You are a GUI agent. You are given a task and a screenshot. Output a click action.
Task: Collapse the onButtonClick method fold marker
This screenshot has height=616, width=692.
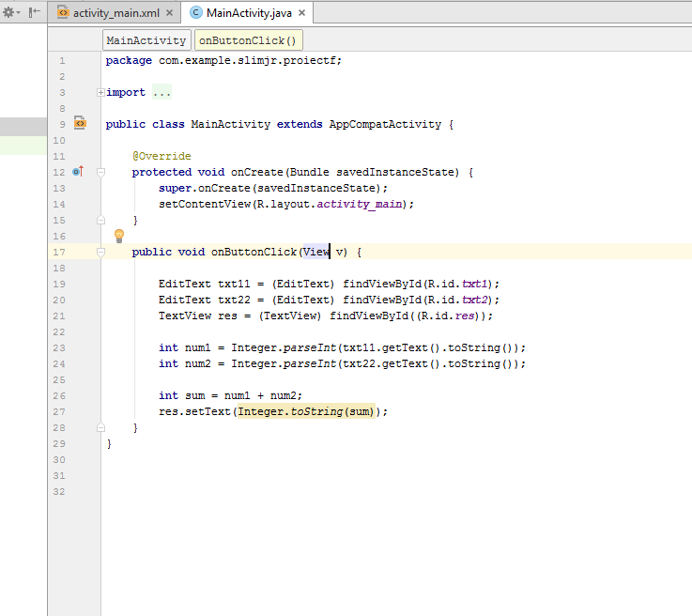[100, 252]
